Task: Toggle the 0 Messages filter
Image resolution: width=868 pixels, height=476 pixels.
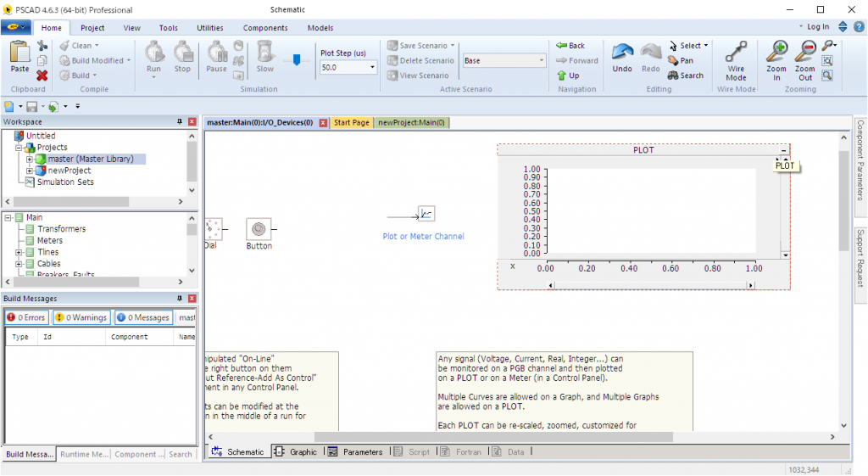Action: 143,317
